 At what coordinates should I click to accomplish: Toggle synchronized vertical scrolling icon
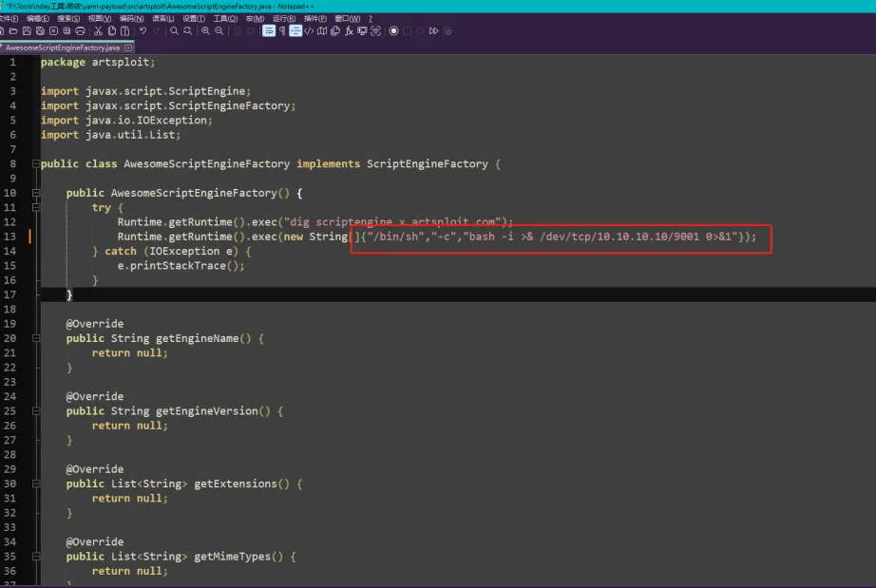237,31
